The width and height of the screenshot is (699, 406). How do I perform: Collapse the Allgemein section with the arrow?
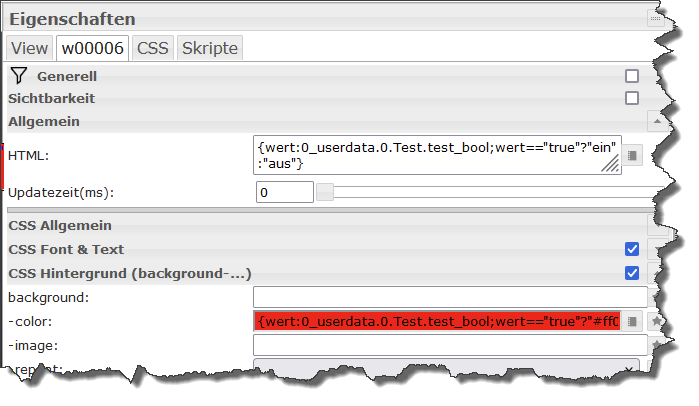pos(656,121)
